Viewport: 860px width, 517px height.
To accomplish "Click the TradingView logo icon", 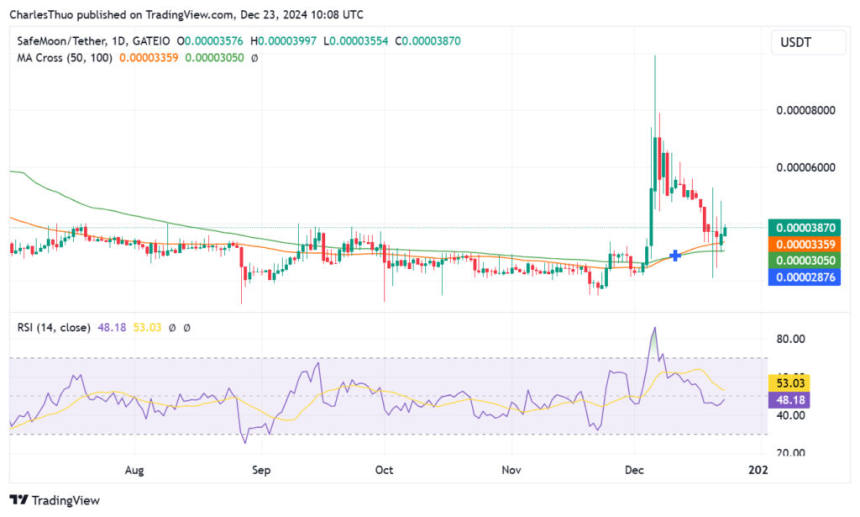I will (x=18, y=500).
